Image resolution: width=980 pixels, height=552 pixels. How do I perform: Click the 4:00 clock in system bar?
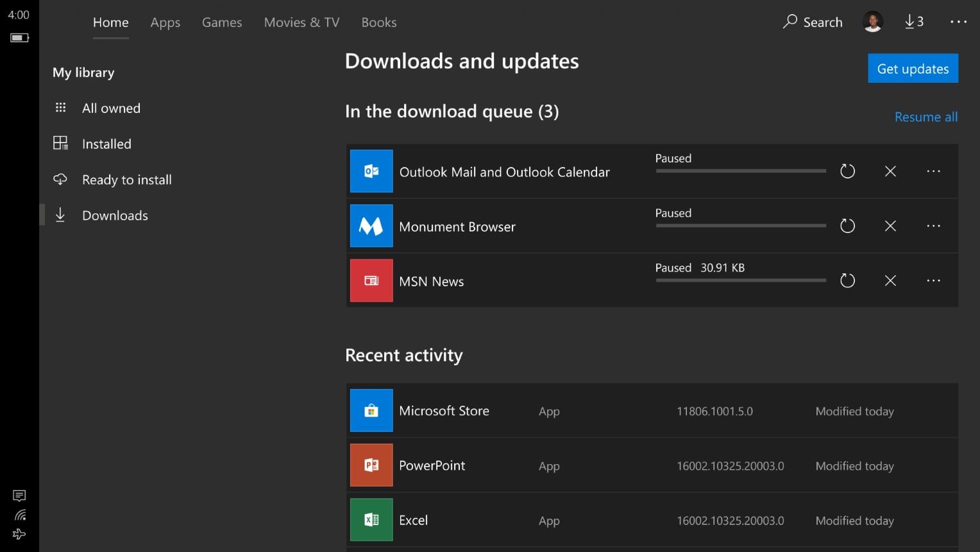(x=19, y=15)
